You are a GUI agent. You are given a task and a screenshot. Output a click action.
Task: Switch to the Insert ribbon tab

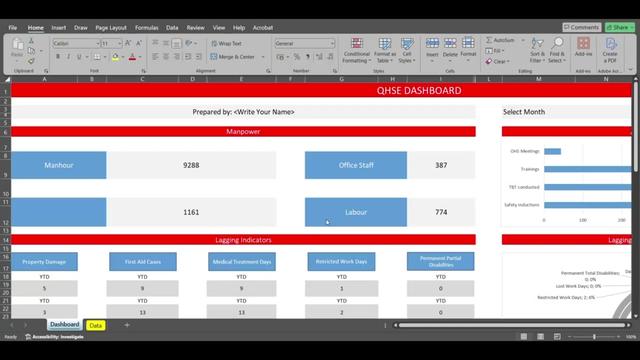point(58,28)
